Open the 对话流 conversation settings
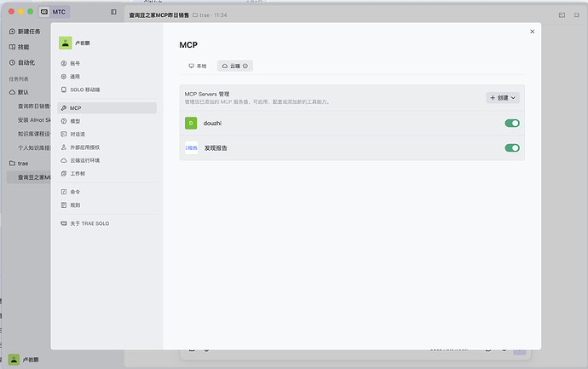This screenshot has height=369, width=588. point(107,135)
